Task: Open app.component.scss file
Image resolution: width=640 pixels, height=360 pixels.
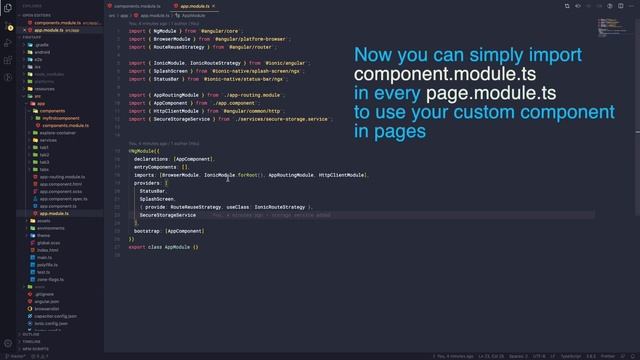Action: (60, 192)
